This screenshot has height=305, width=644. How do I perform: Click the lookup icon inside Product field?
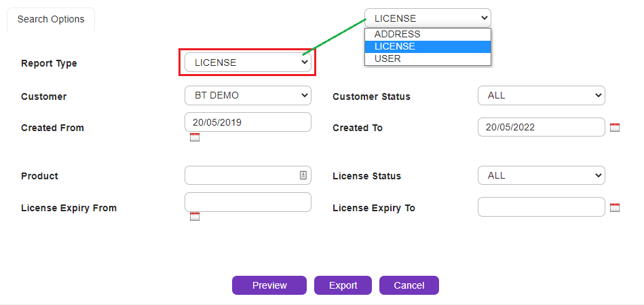pyautogui.click(x=303, y=175)
